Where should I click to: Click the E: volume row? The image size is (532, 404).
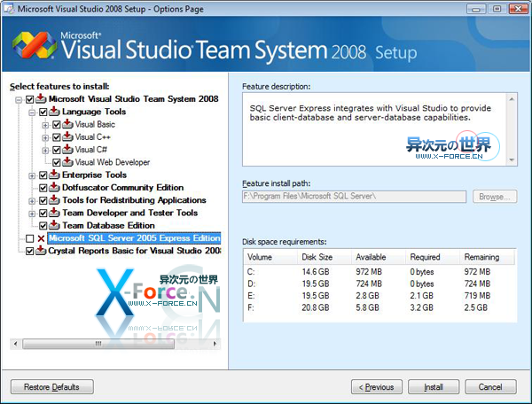pos(380,296)
